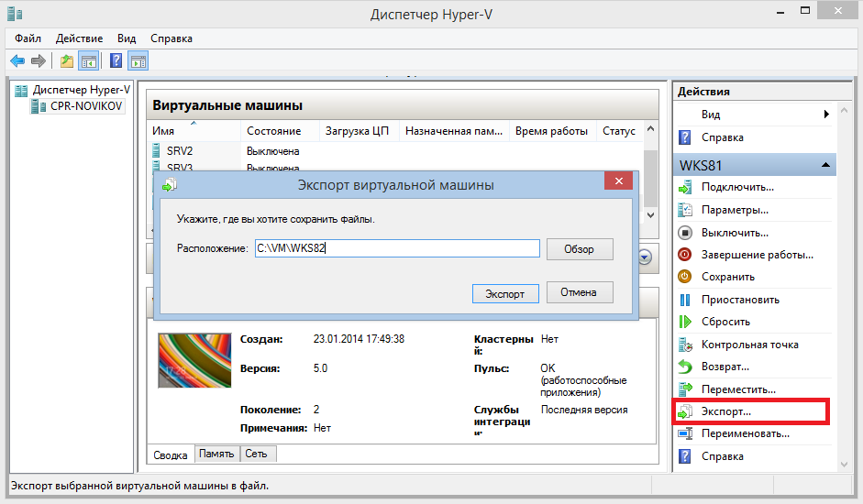Click the orange Сохранить action icon
The width and height of the screenshot is (863, 504).
coord(684,277)
